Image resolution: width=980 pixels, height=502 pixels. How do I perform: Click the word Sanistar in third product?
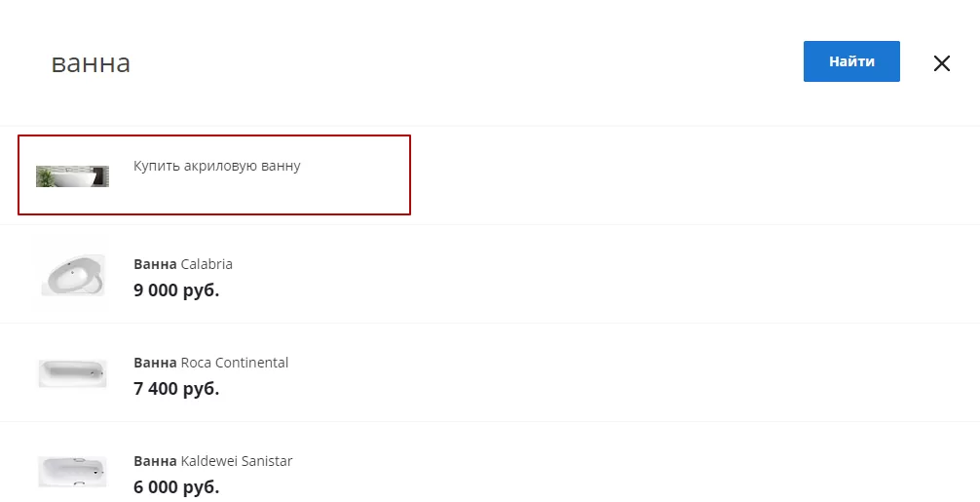[263, 461]
